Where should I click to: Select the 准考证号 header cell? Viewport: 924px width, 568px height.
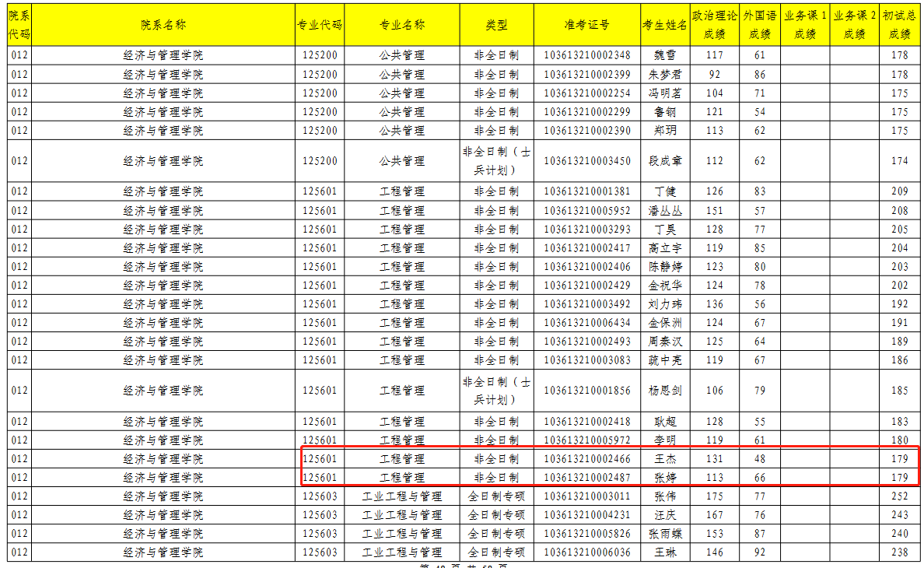tap(586, 25)
